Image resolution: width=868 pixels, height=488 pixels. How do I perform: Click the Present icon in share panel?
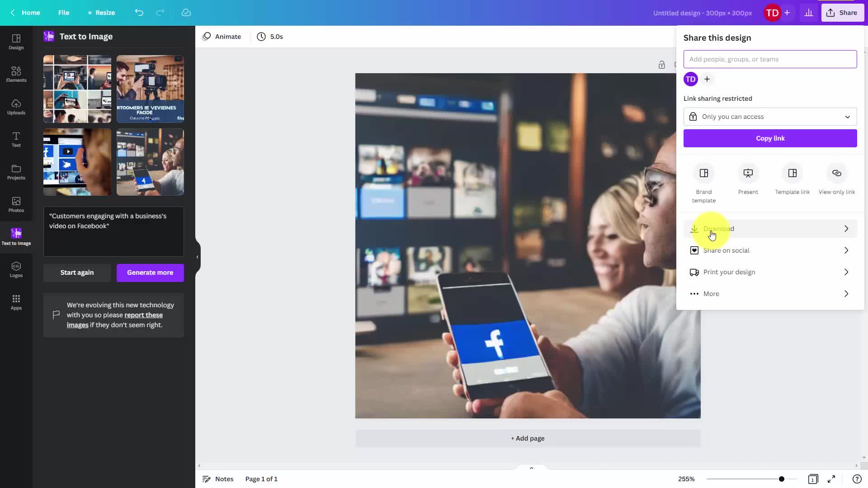748,174
